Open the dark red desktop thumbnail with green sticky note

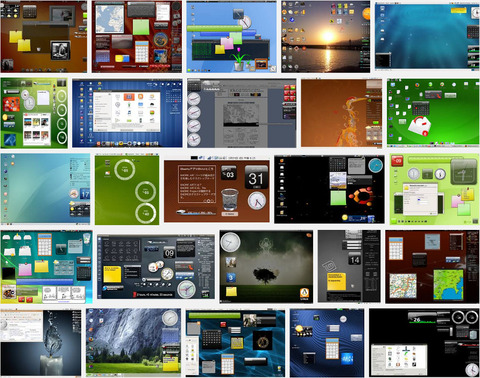137,36
